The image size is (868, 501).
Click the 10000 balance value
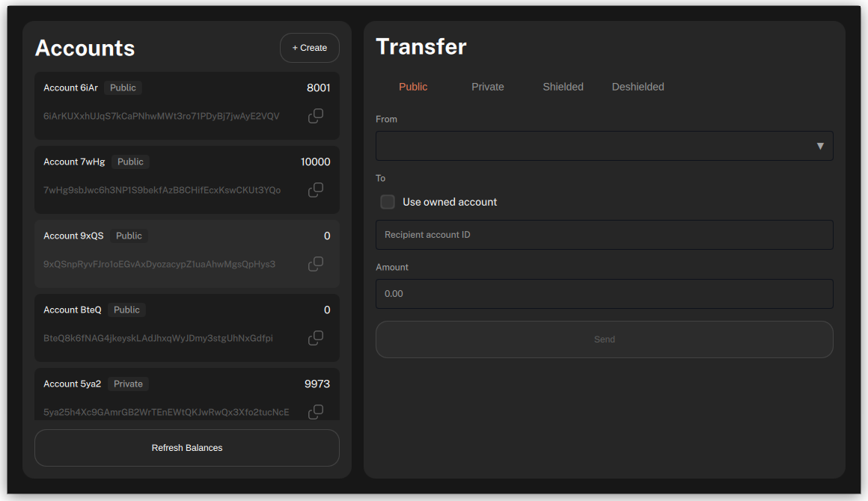pos(316,162)
